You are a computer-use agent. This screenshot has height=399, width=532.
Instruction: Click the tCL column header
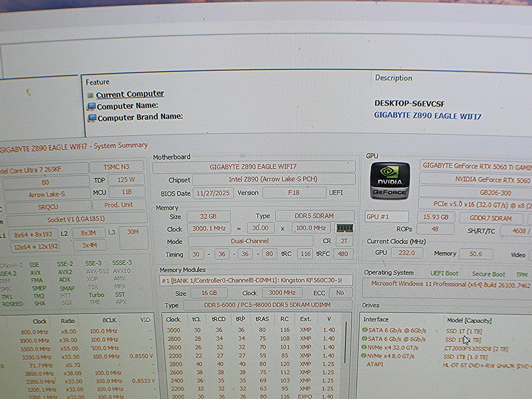(x=196, y=319)
